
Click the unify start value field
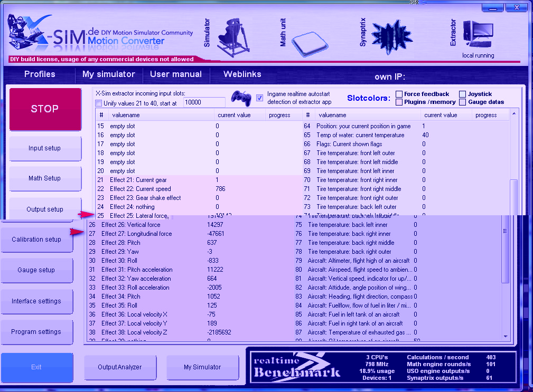click(x=204, y=102)
